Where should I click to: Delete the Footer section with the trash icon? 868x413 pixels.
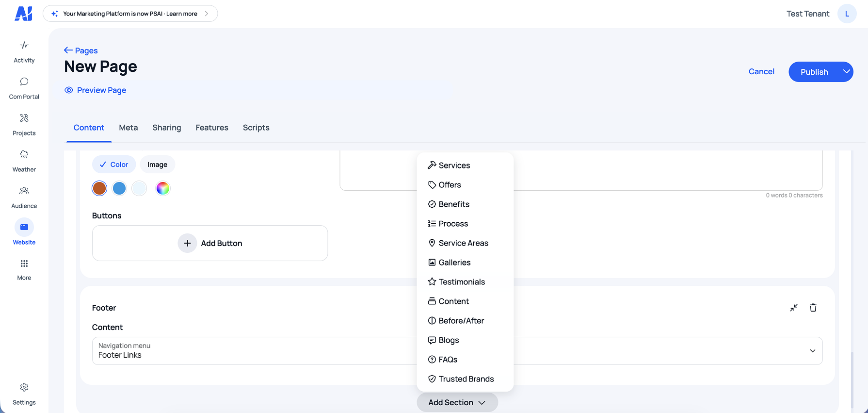813,308
